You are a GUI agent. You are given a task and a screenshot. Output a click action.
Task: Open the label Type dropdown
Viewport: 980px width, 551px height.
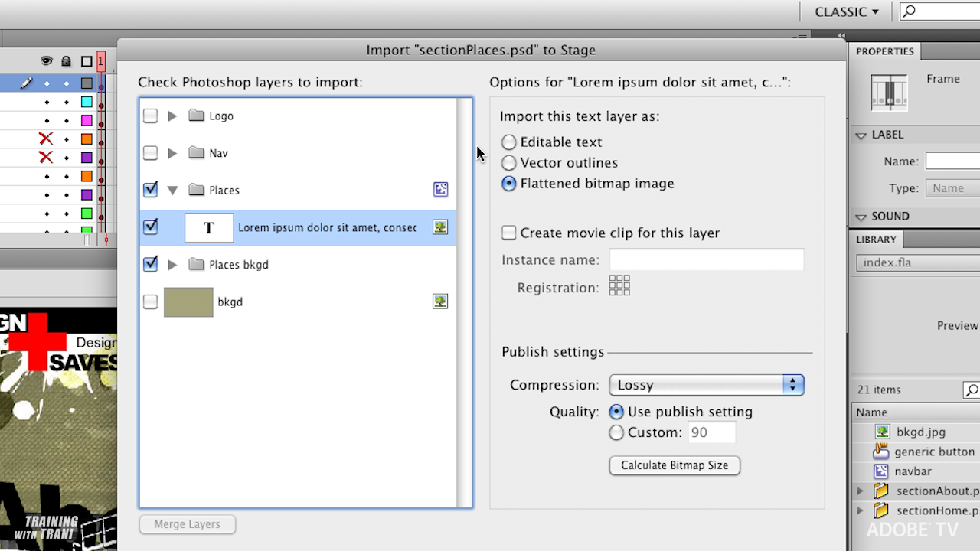coord(952,188)
